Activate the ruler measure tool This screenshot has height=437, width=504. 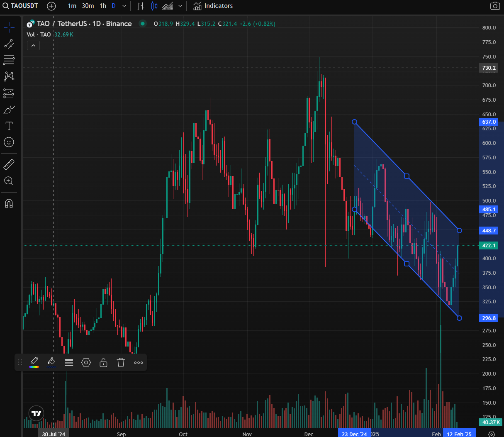pyautogui.click(x=9, y=164)
